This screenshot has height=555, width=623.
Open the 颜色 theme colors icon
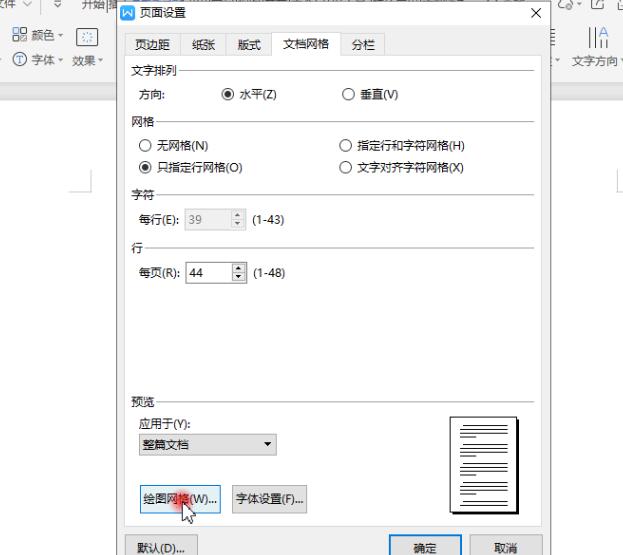click(x=19, y=35)
